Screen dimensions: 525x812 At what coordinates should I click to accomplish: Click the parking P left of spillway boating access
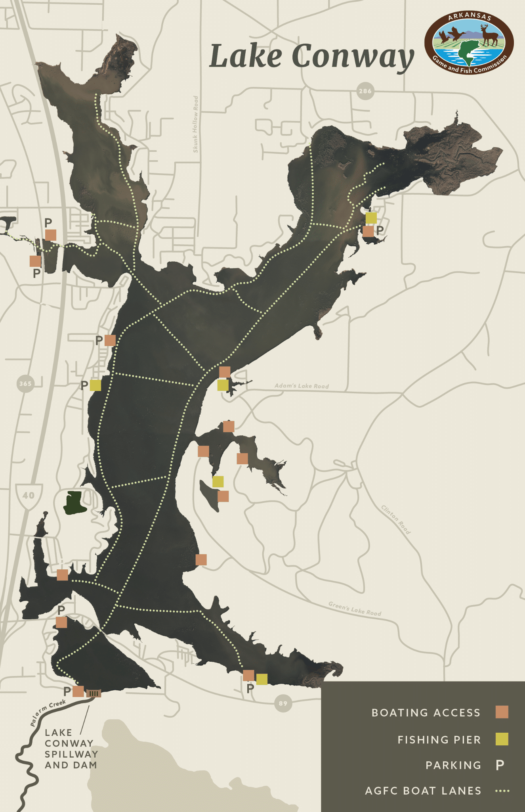click(67, 691)
